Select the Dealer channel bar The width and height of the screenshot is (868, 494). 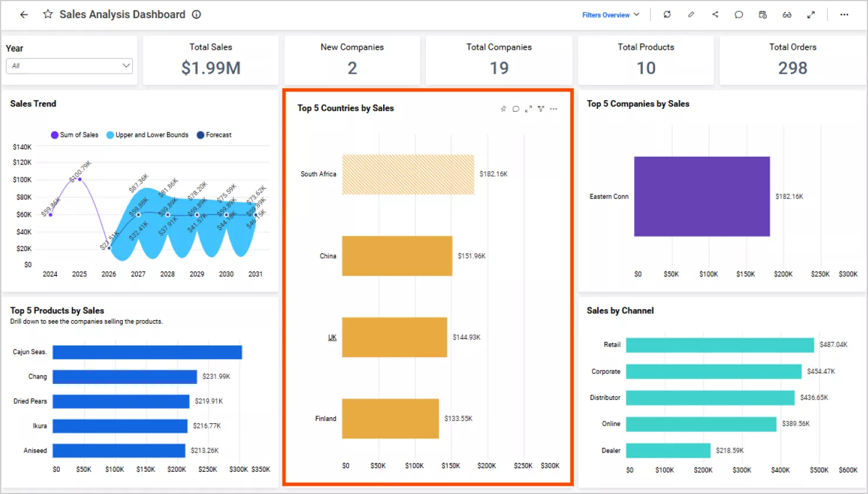click(x=668, y=451)
